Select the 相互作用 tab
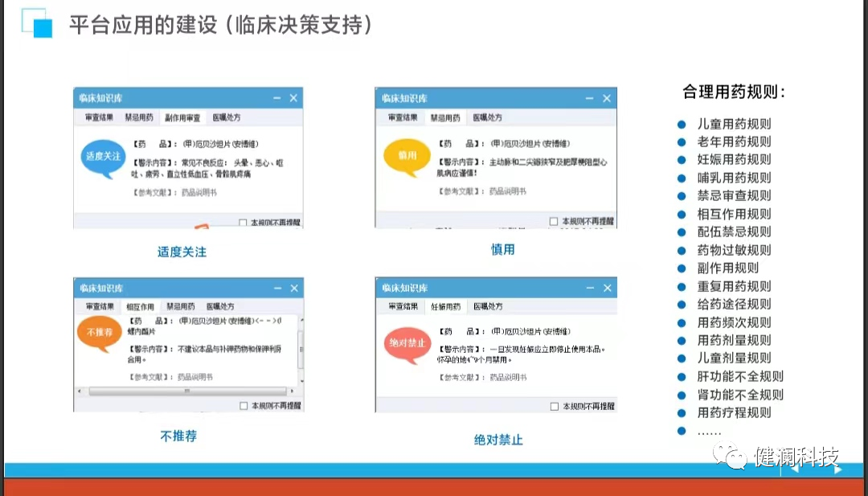The image size is (868, 496). click(140, 306)
